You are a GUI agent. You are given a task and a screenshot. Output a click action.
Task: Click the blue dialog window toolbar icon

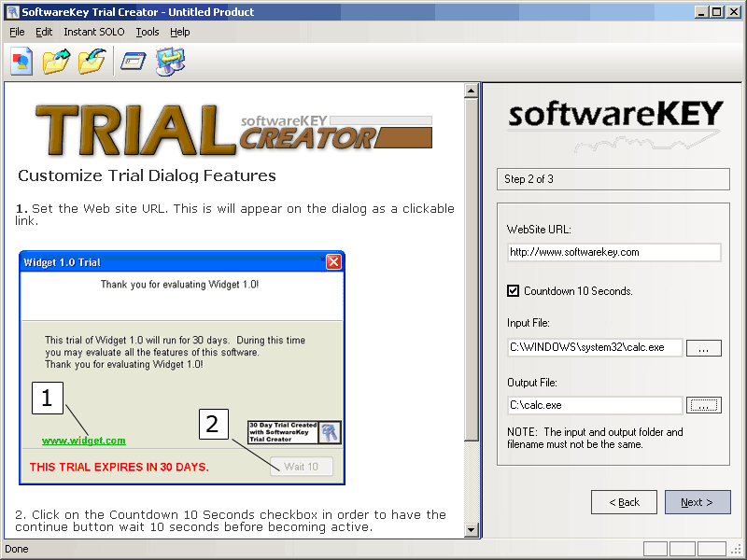click(x=134, y=62)
